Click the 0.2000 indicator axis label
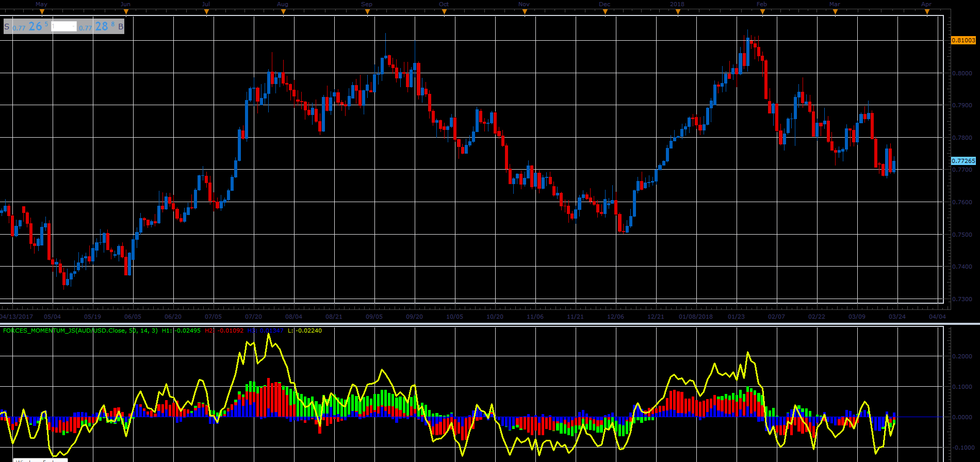The height and width of the screenshot is (462, 980). [x=962, y=356]
